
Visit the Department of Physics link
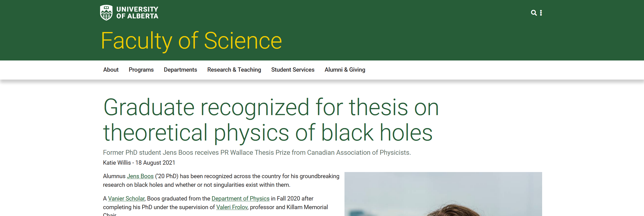pyautogui.click(x=240, y=198)
